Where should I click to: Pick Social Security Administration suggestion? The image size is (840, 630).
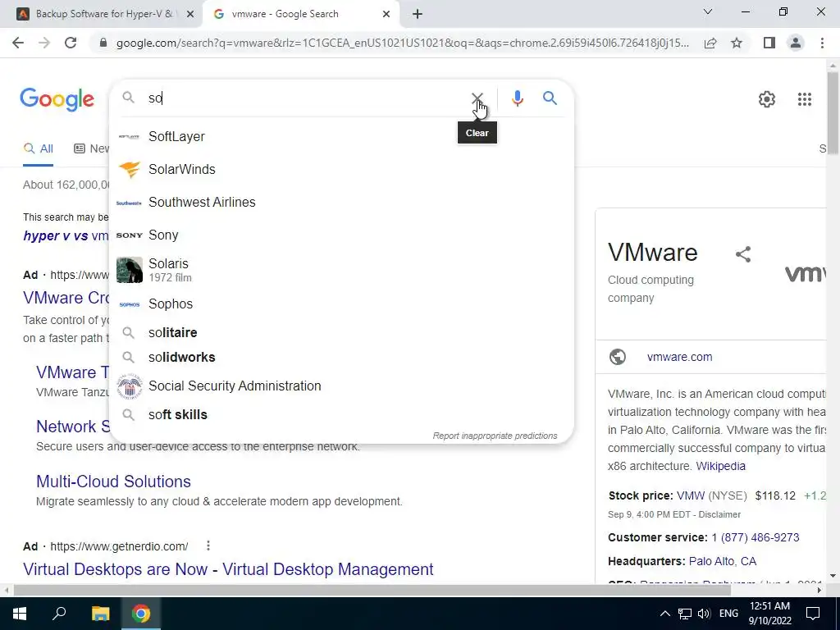coord(341,386)
